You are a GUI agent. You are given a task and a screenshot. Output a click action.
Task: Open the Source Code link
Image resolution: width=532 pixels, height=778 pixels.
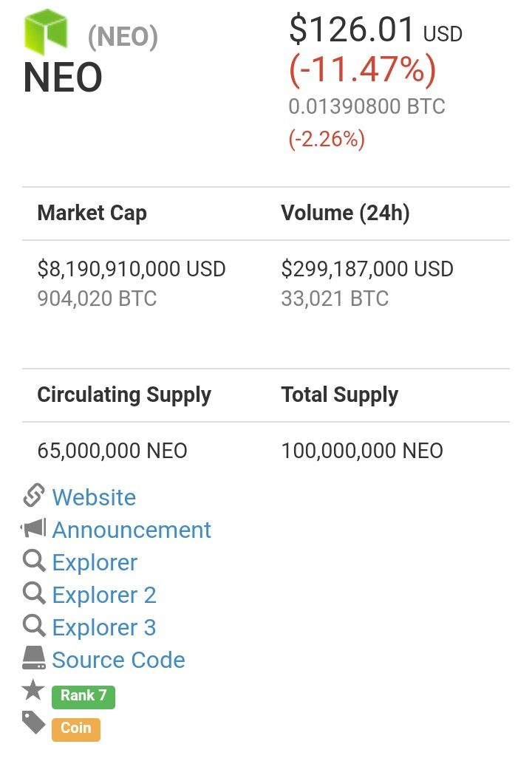pos(119,660)
